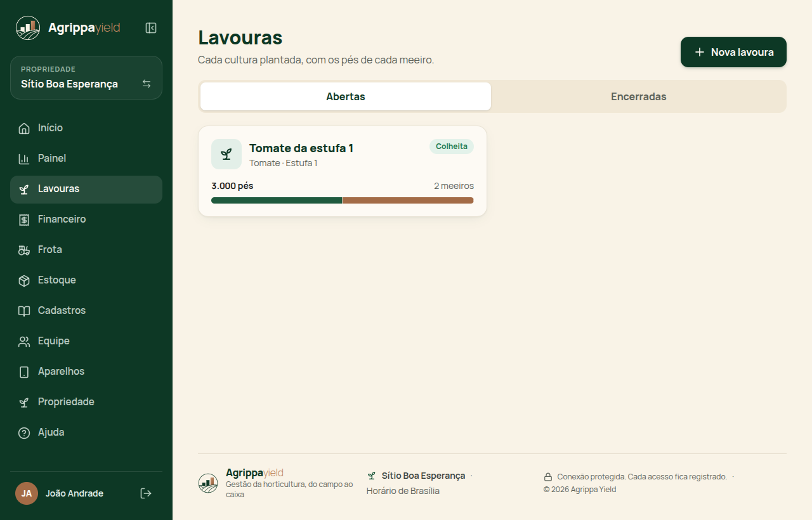Image resolution: width=812 pixels, height=520 pixels.
Task: Click the footer Agrippa Yield logo
Action: [208, 483]
